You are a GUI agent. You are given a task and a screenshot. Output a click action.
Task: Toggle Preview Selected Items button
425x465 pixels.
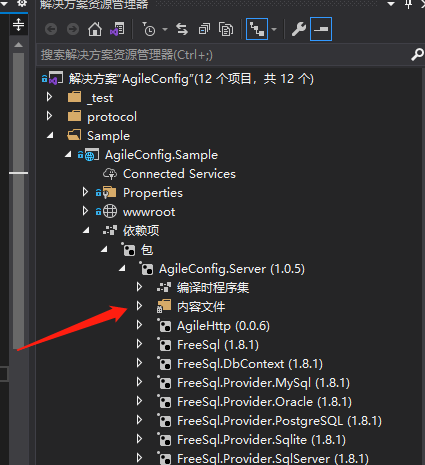(x=321, y=29)
